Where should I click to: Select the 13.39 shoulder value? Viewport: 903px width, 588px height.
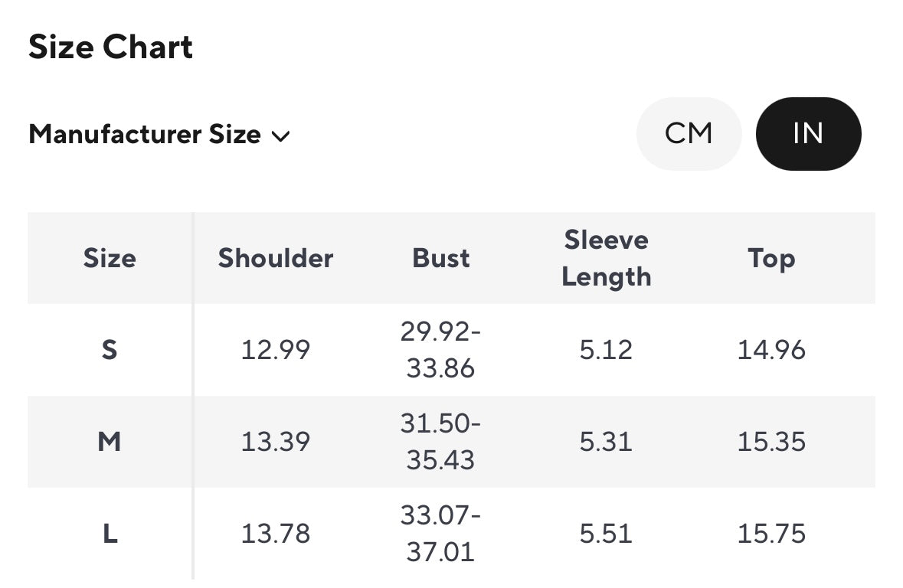click(276, 442)
